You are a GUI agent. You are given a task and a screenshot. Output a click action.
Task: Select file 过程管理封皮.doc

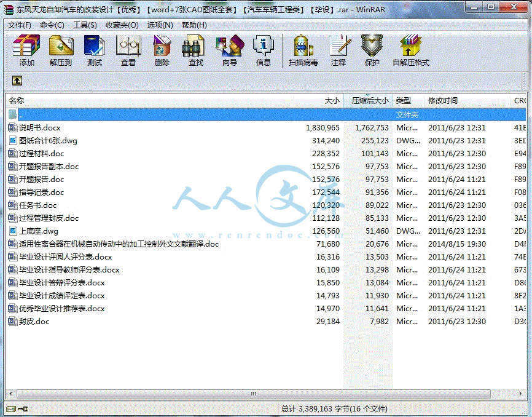49,218
